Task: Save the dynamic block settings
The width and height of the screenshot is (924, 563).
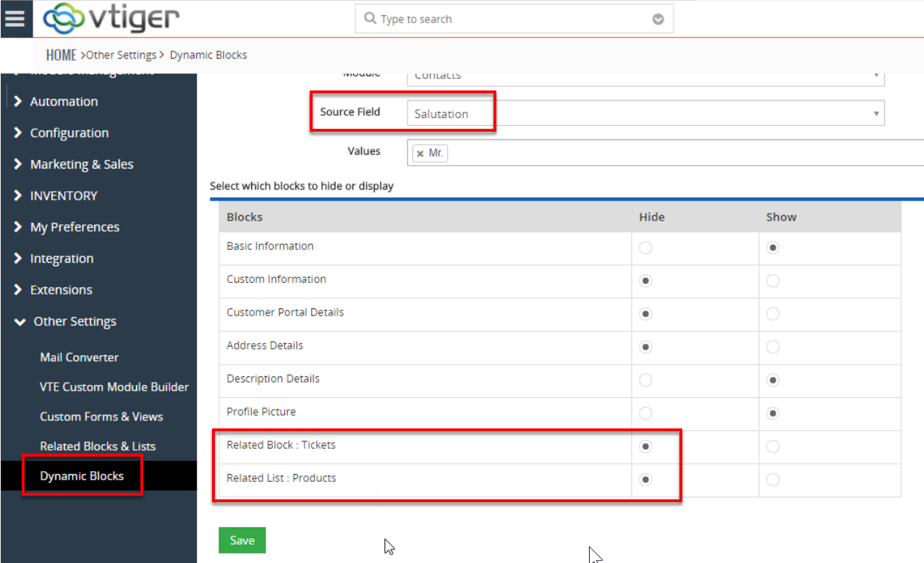Action: [242, 541]
